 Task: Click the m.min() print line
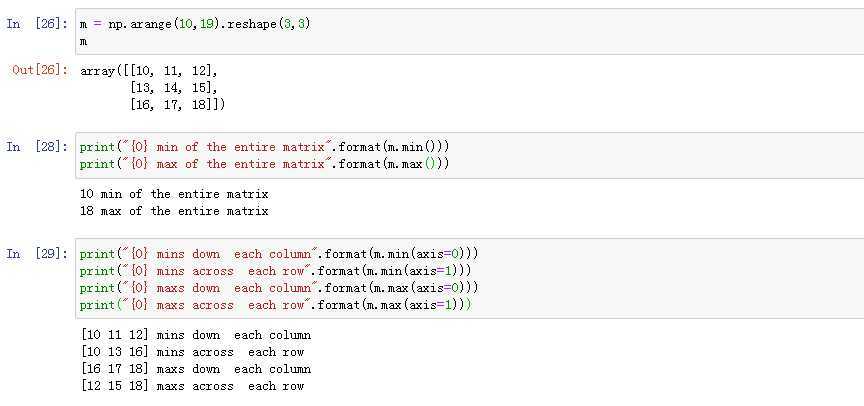point(264,147)
